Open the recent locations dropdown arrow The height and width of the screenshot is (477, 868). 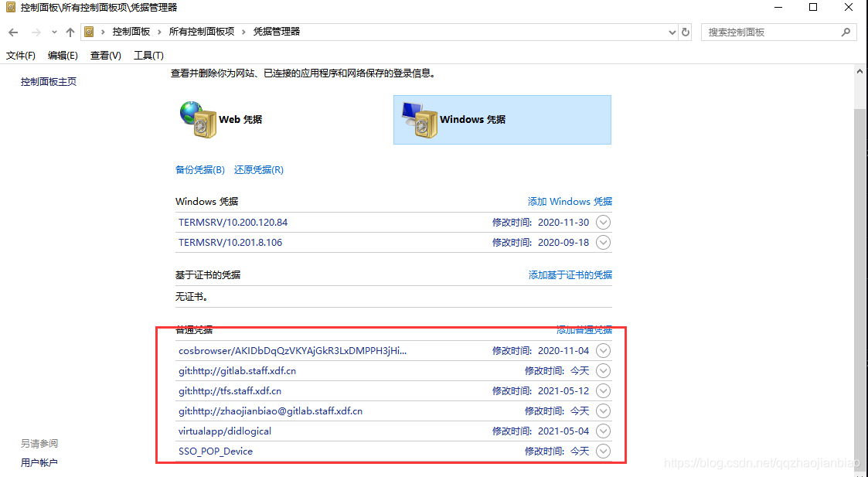(54, 32)
